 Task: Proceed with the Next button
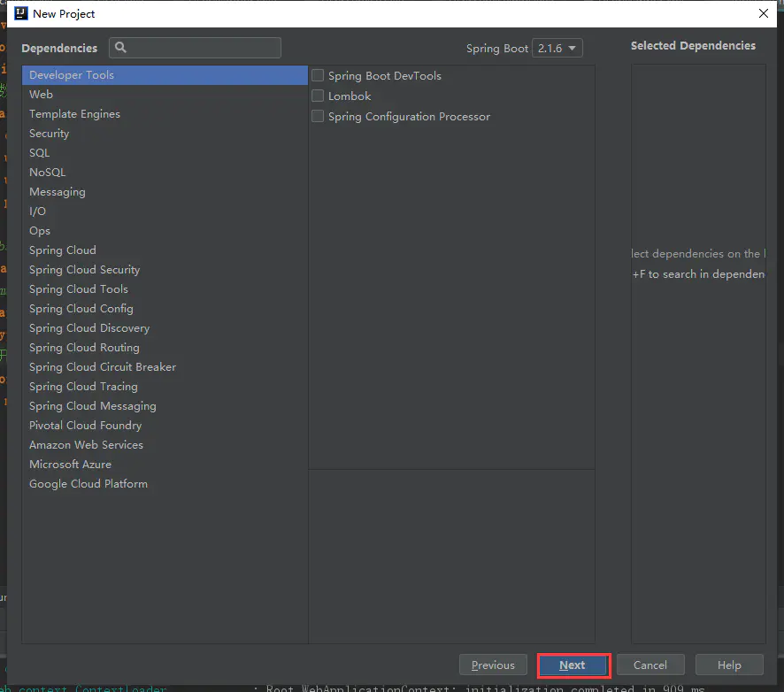coord(573,665)
